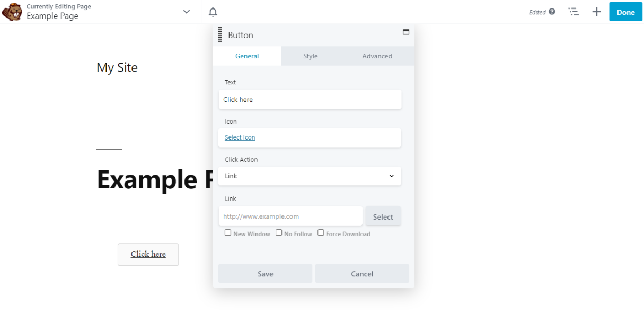Open icon picker via Select Icon
The height and width of the screenshot is (312, 644).
pos(239,137)
